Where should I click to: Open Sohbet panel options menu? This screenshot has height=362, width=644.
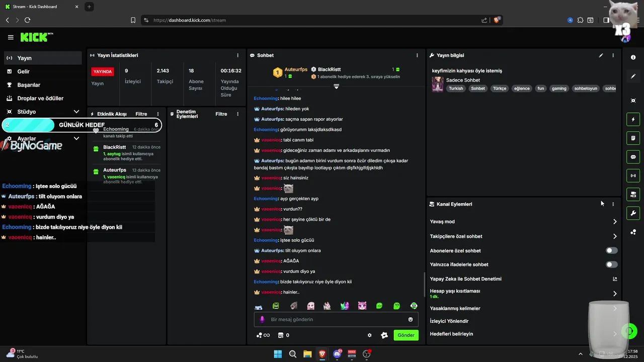[417, 55]
